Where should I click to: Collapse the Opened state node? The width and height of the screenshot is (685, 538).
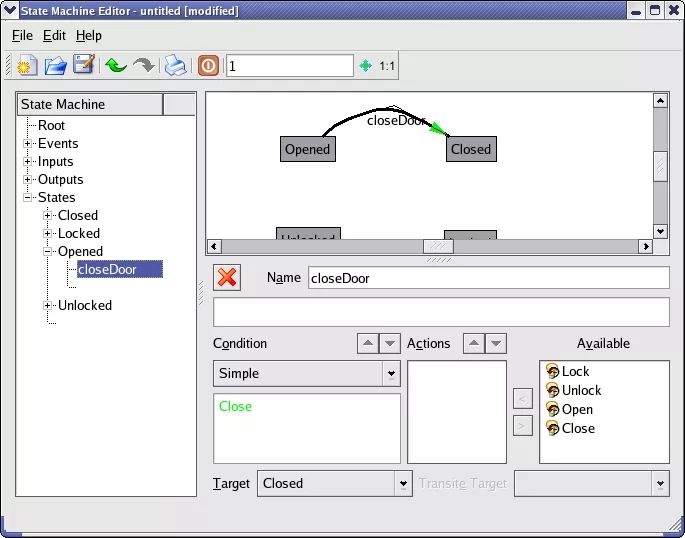click(48, 251)
